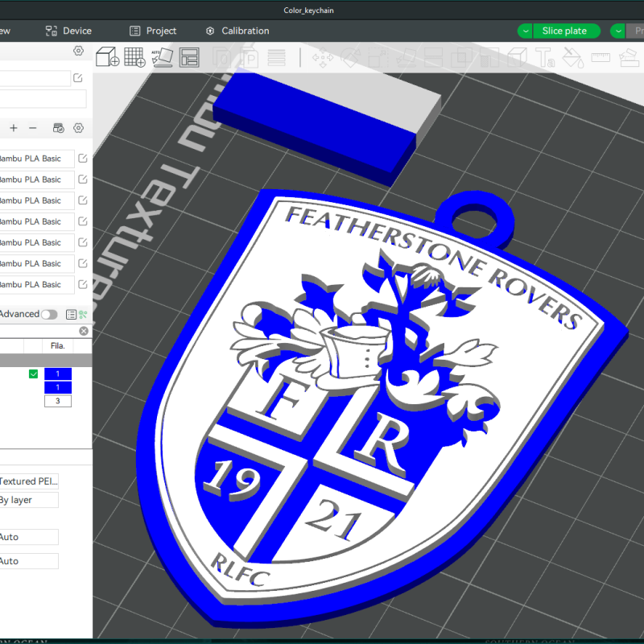Open the Variable layer height tool
Image resolution: width=644 pixels, height=644 pixels.
click(x=276, y=57)
